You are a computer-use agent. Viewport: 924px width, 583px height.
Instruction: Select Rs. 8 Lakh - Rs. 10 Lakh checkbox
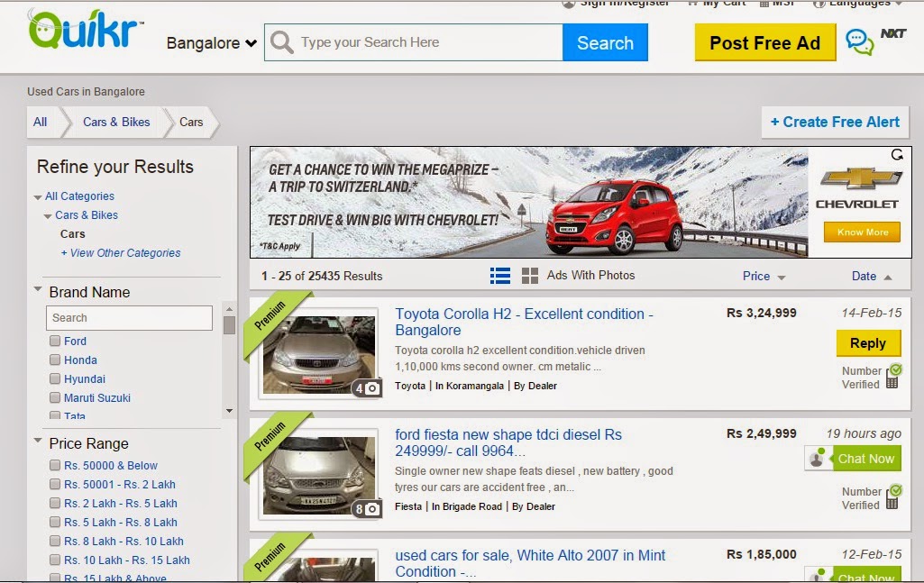55,541
